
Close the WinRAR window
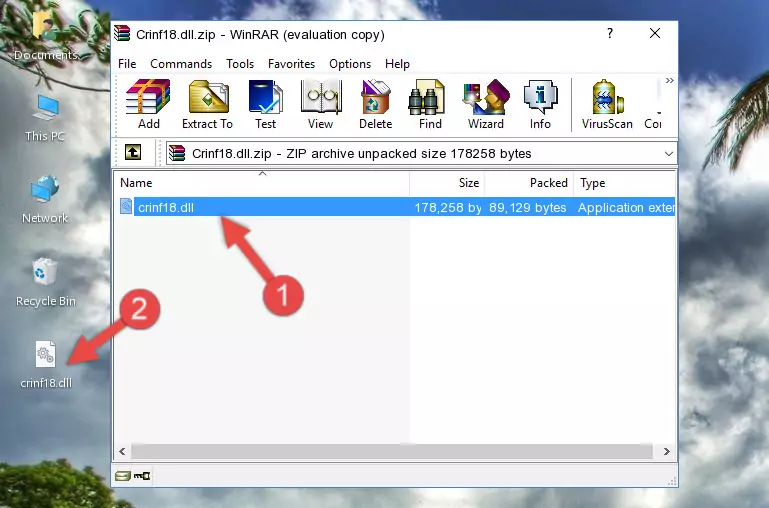pos(655,33)
